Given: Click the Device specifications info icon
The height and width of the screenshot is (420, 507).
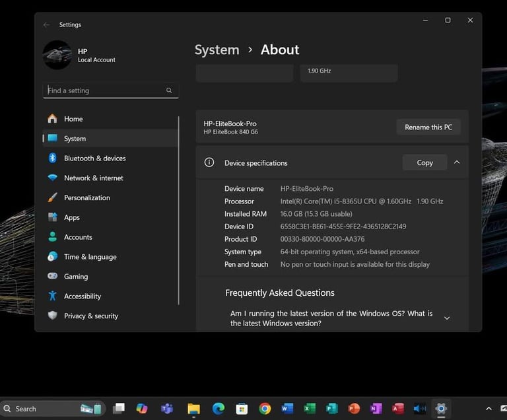Looking at the screenshot, I should tap(209, 162).
